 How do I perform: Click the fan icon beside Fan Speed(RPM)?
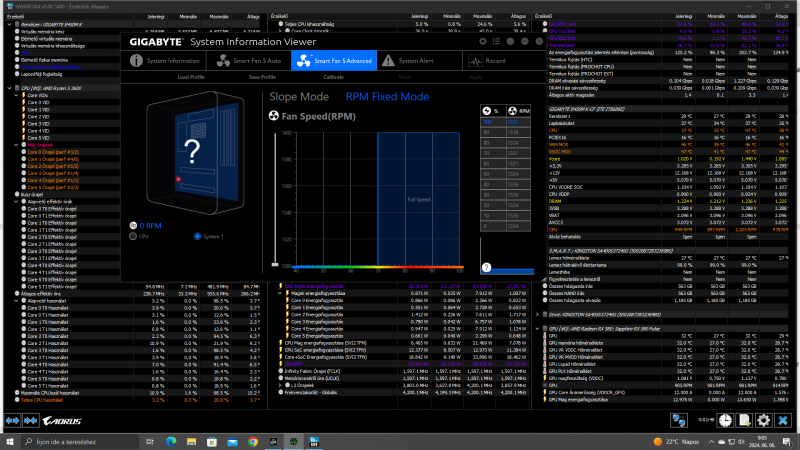(x=274, y=116)
